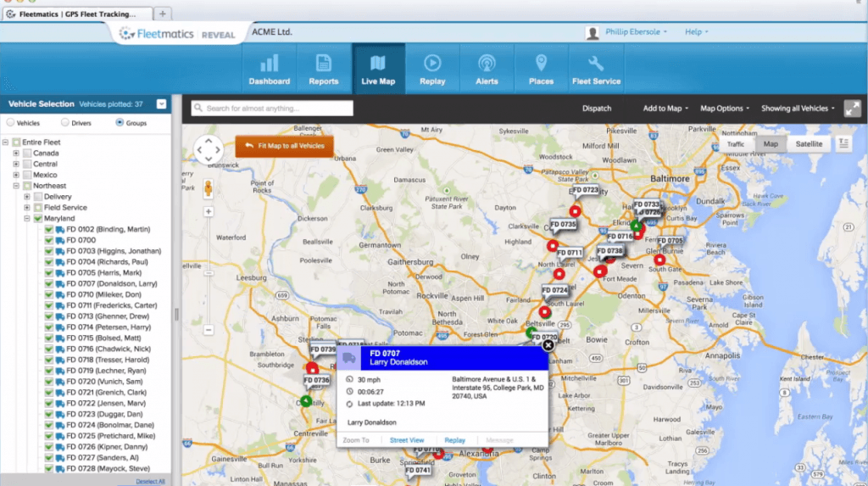Collapse the Entire Fleet tree node
Image resolution: width=868 pixels, height=486 pixels.
coord(6,142)
